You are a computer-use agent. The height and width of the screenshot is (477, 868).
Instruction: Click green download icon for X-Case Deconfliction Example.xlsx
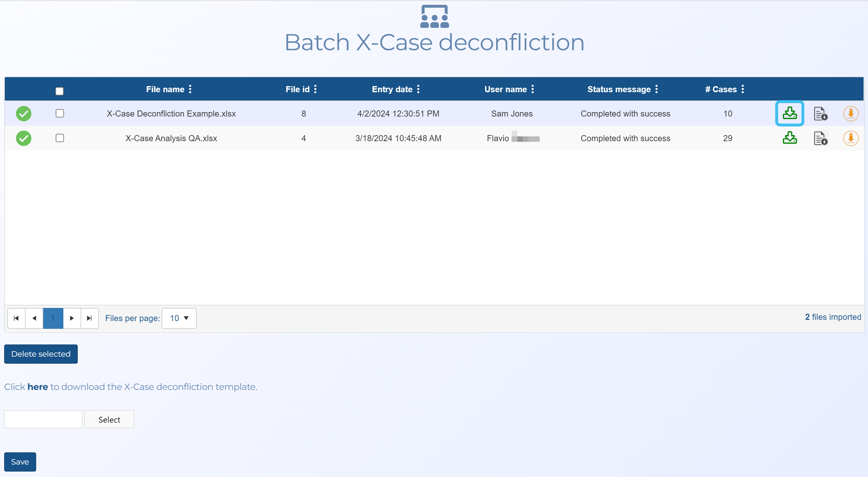coord(790,113)
